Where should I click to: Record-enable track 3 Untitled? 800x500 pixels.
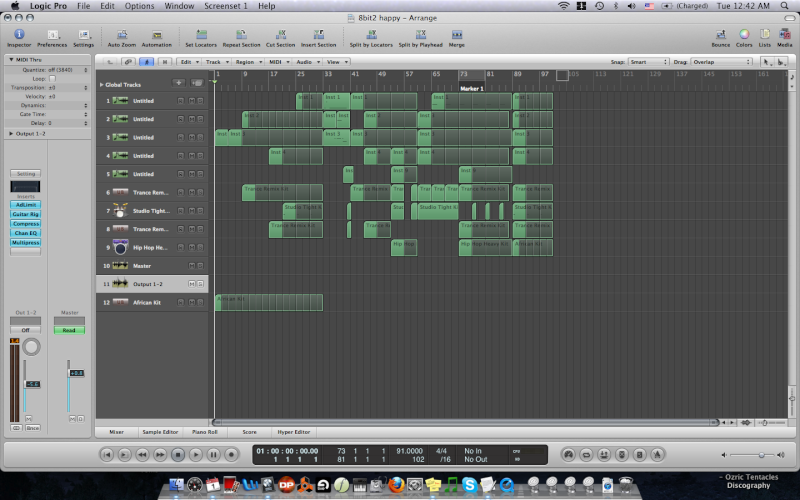pyautogui.click(x=181, y=137)
